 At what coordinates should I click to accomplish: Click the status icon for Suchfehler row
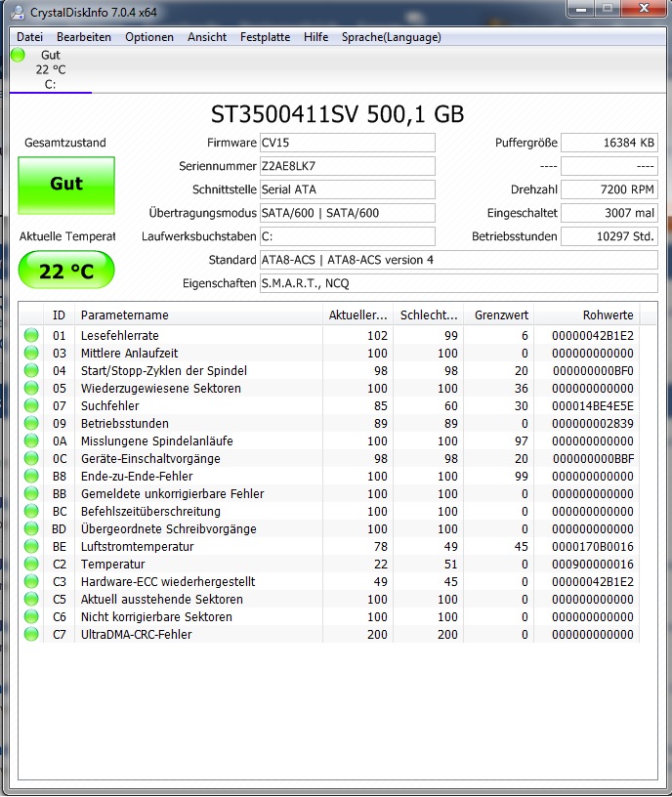pyautogui.click(x=31, y=405)
